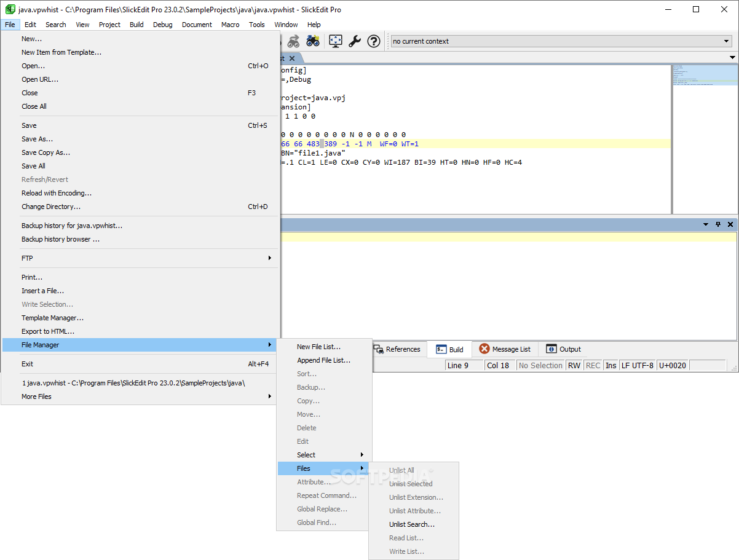Open the Window menu
739x560 pixels.
[287, 25]
